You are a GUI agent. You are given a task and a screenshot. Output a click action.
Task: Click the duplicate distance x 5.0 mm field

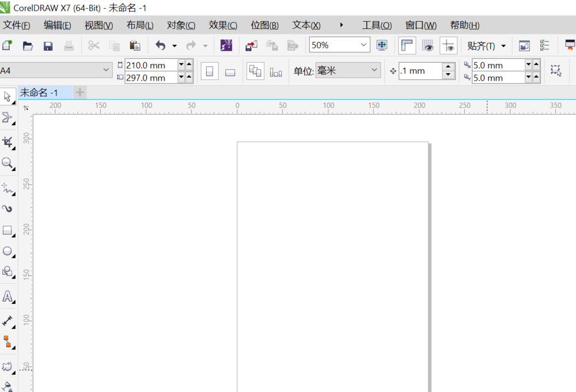(x=498, y=65)
